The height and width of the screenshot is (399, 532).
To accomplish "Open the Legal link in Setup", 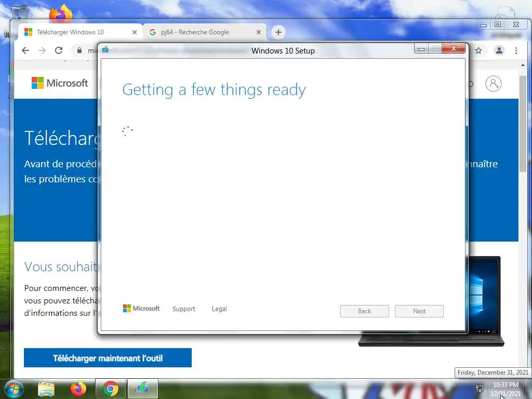I will (219, 309).
